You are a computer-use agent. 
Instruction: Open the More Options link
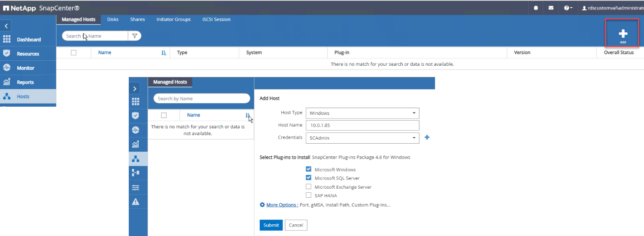point(282,205)
